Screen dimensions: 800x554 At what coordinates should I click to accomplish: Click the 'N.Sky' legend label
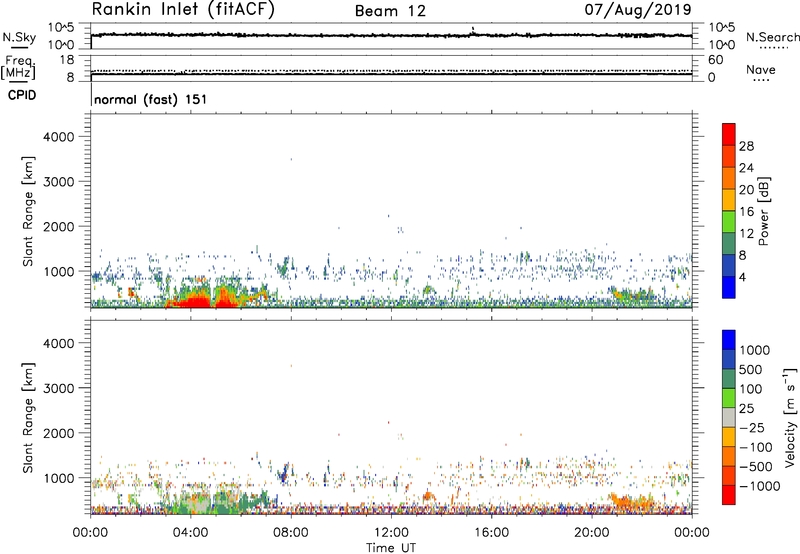coord(19,37)
